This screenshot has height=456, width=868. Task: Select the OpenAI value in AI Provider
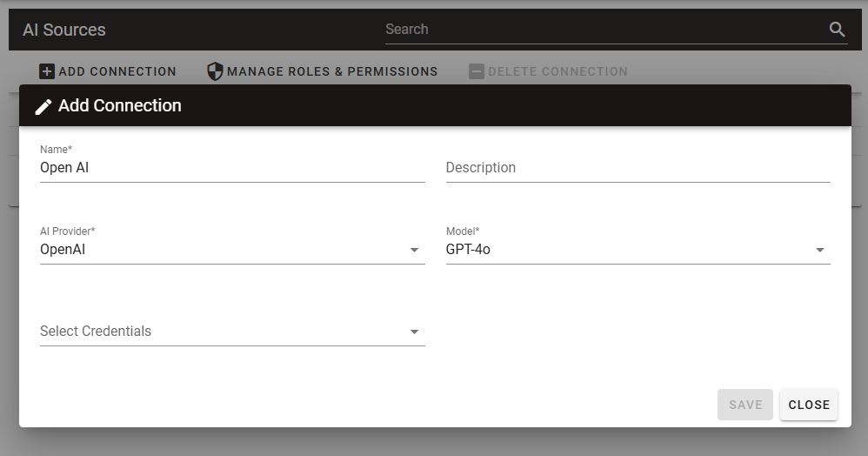point(63,251)
